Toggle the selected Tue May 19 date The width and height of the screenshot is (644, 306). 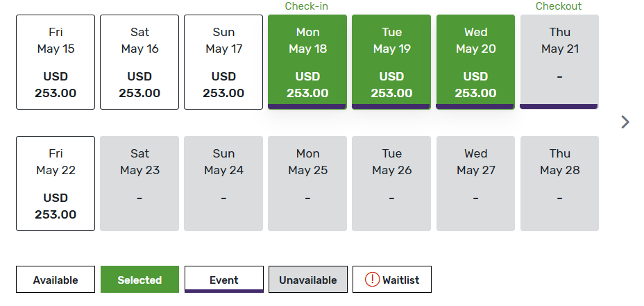coord(391,62)
